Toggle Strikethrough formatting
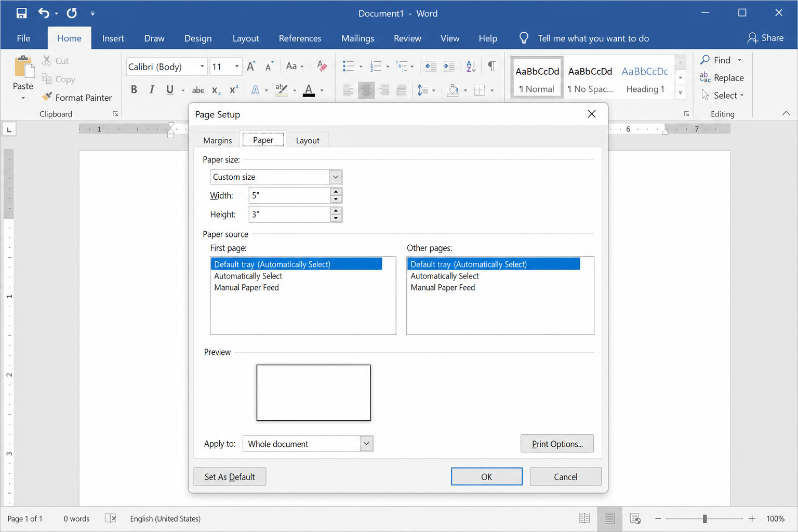This screenshot has height=532, width=798. tap(198, 90)
